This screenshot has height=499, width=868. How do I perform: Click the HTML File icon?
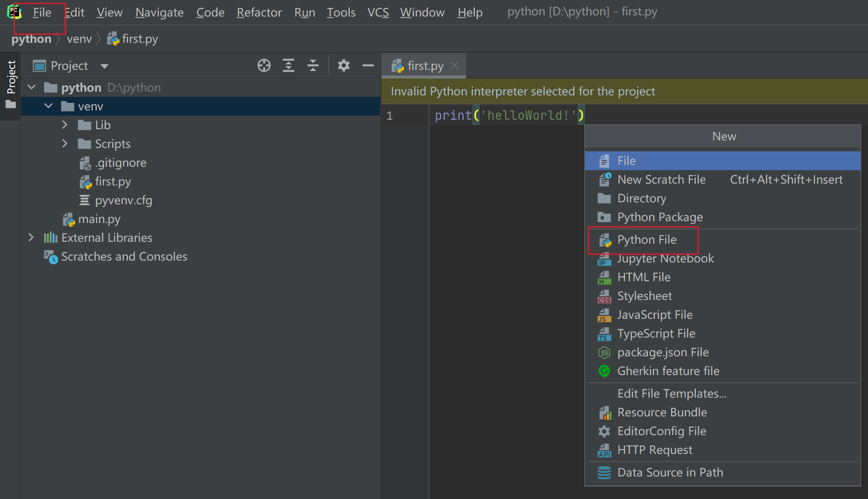click(604, 277)
